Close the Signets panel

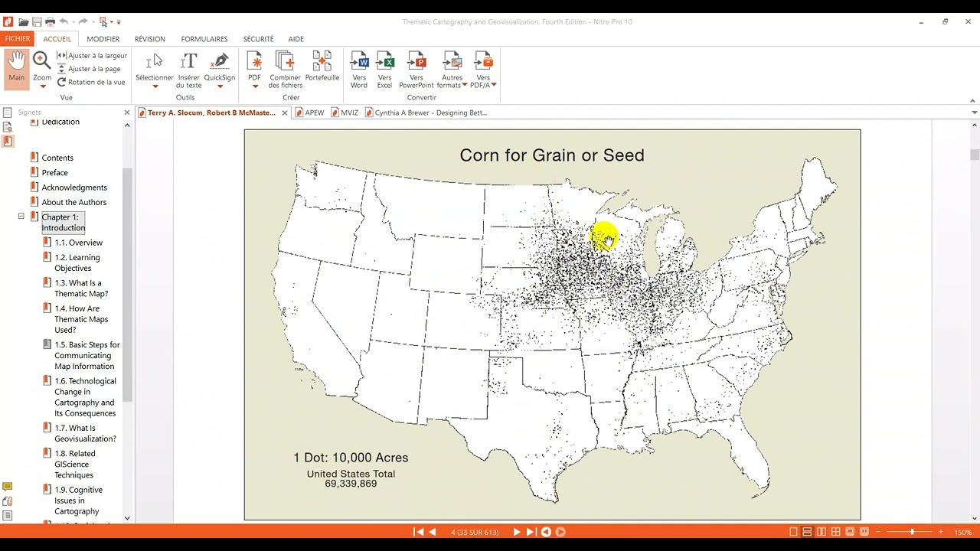[127, 112]
